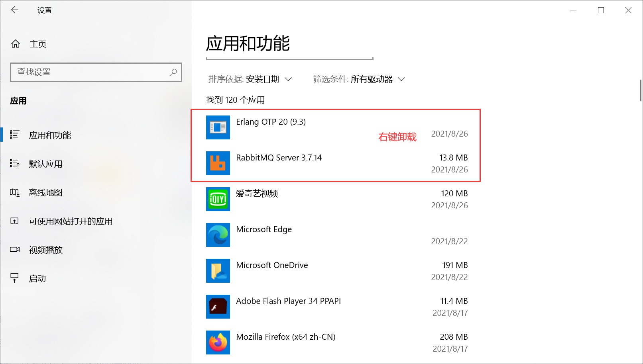Image resolution: width=643 pixels, height=364 pixels.
Task: Open the Home (主页) icon
Action: (x=16, y=44)
